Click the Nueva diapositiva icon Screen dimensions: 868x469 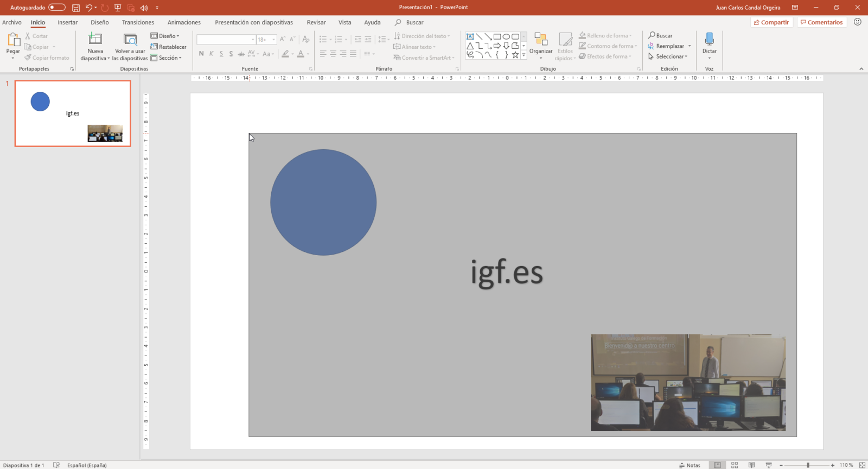tap(95, 39)
